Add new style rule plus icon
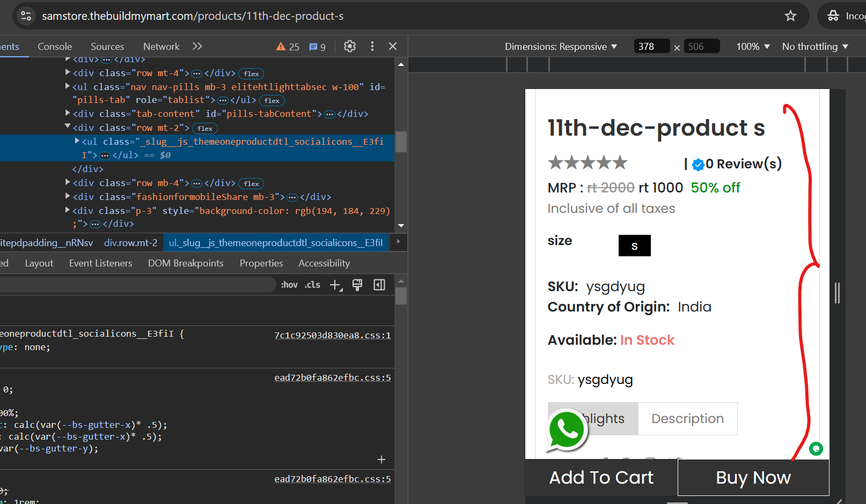Viewport: 866px width, 504px height. [336, 285]
